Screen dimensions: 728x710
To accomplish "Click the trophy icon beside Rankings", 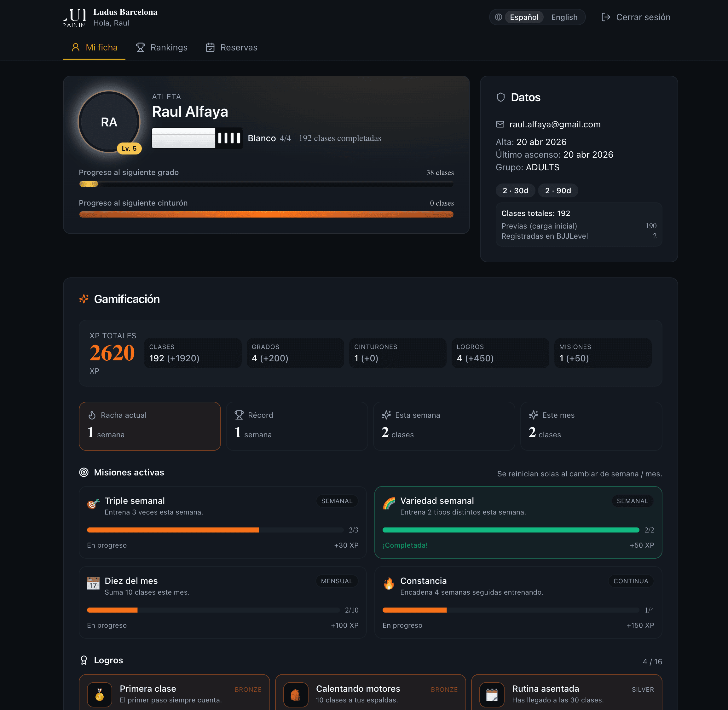I will (140, 47).
